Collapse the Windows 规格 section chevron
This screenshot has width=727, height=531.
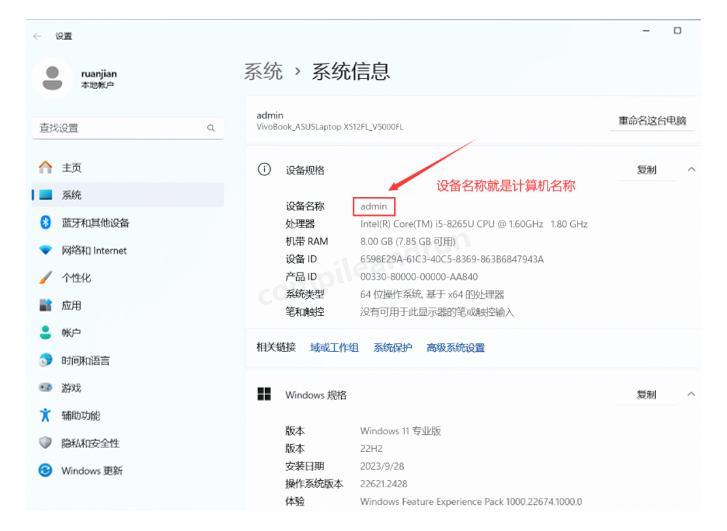click(x=691, y=394)
